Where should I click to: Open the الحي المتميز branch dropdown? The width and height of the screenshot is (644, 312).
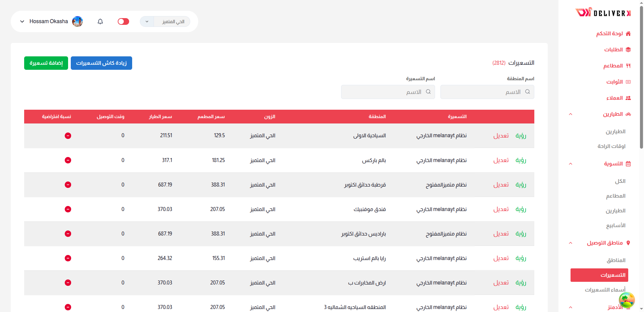click(x=165, y=21)
